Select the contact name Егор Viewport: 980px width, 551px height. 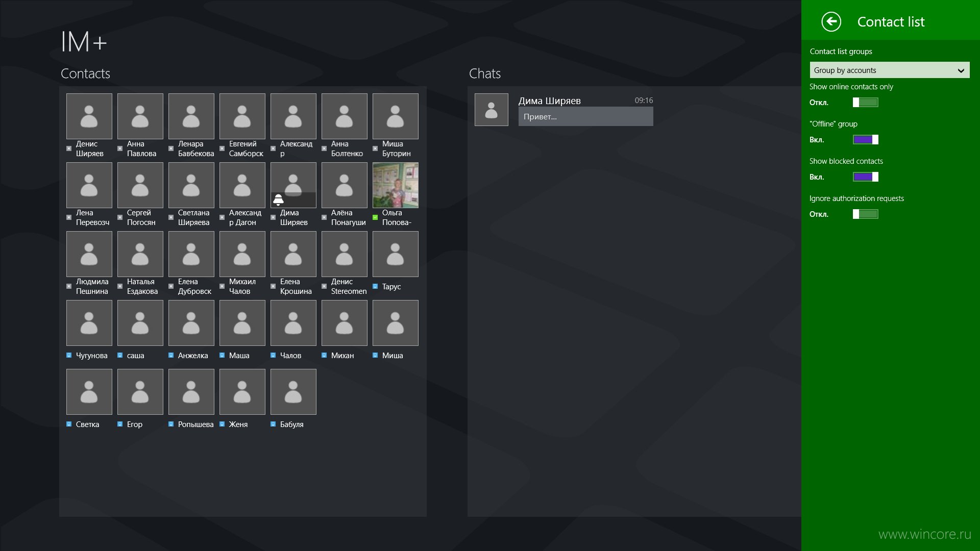tap(135, 424)
